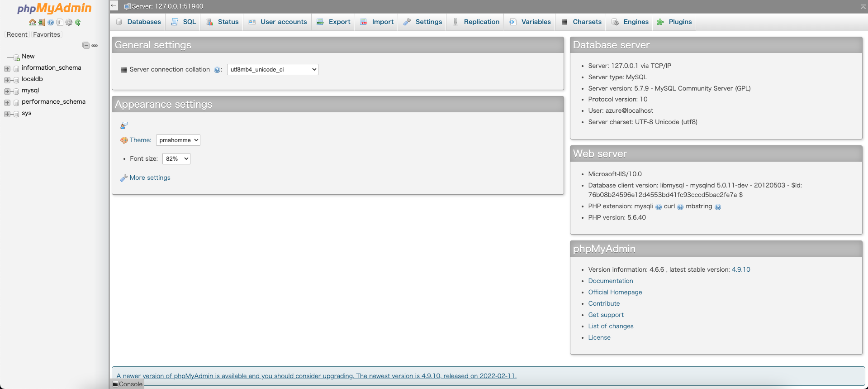Click the collation help question mark icon

point(217,70)
